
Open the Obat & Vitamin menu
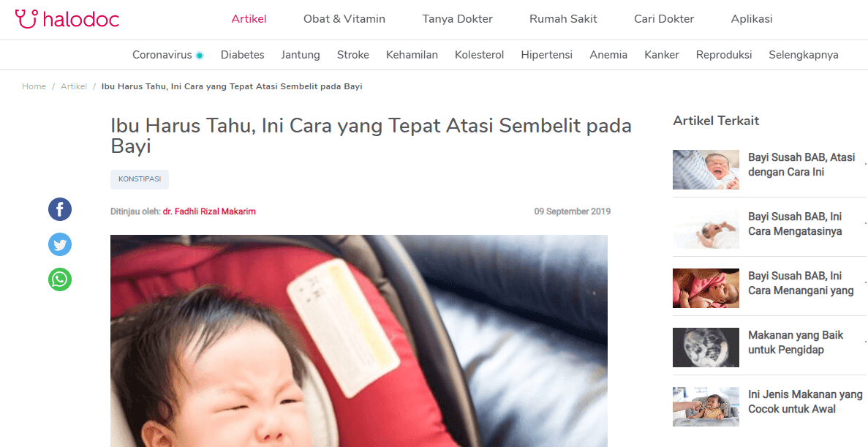344,19
